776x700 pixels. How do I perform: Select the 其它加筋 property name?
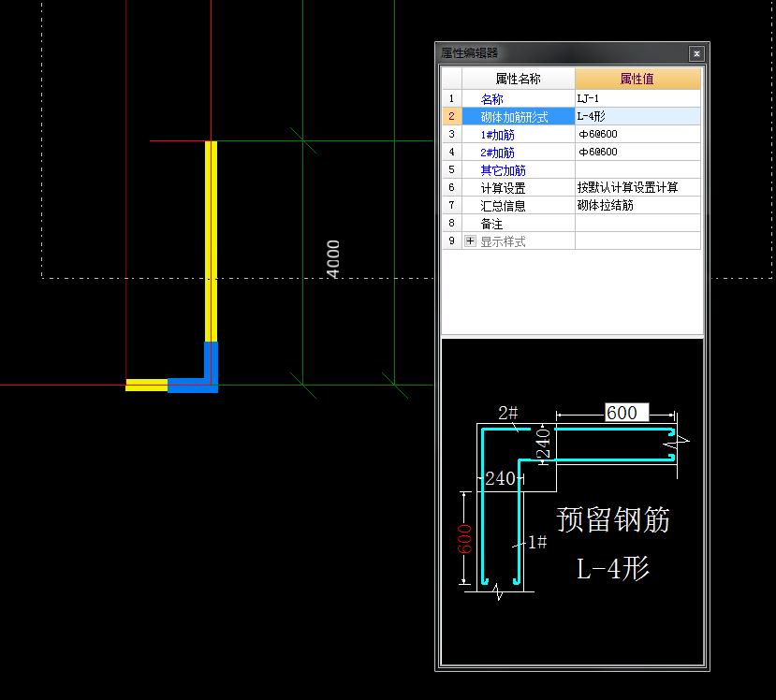point(519,170)
